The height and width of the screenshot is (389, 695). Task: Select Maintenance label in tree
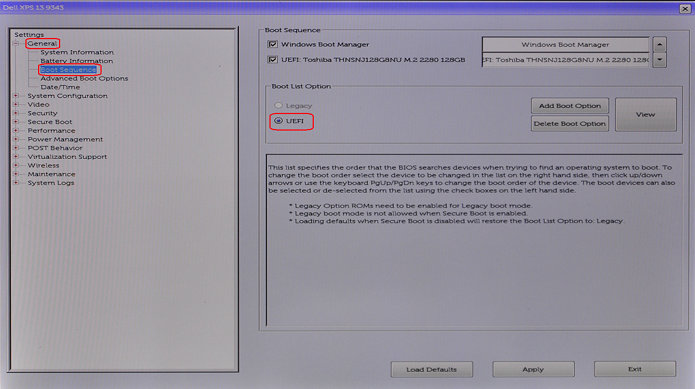click(51, 174)
